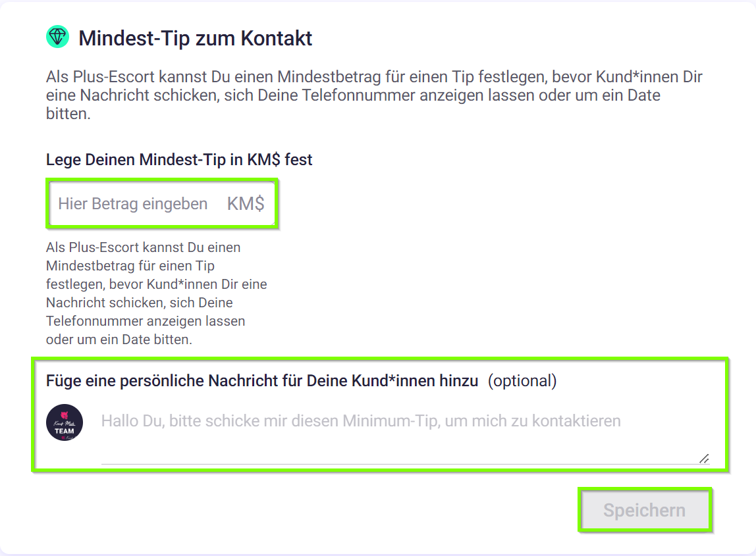Click the message box resize handle
The width and height of the screenshot is (756, 556).
click(704, 459)
